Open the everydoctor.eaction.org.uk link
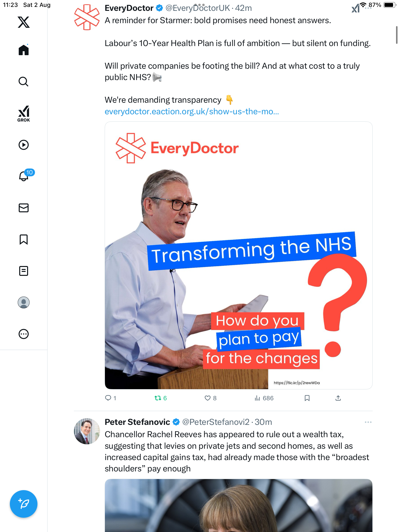The height and width of the screenshot is (532, 399). pyautogui.click(x=192, y=112)
